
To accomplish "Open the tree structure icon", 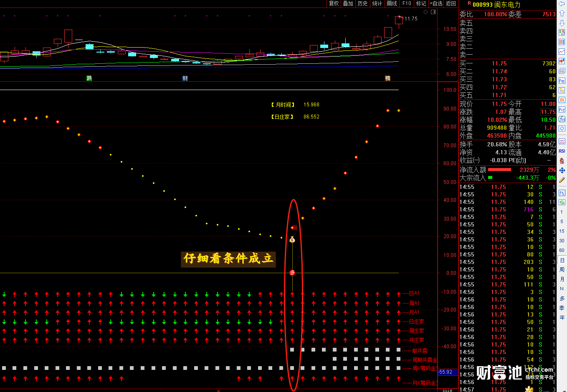I will pos(562,90).
